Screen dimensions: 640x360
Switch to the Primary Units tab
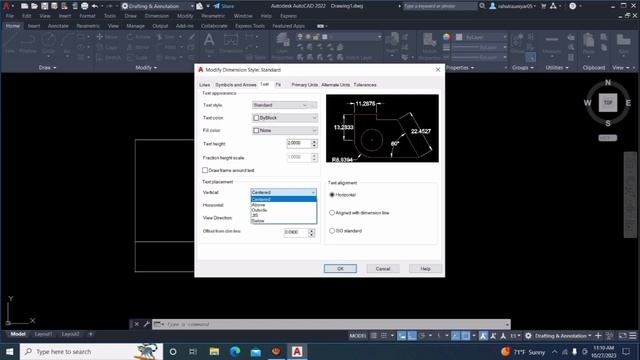coord(304,85)
